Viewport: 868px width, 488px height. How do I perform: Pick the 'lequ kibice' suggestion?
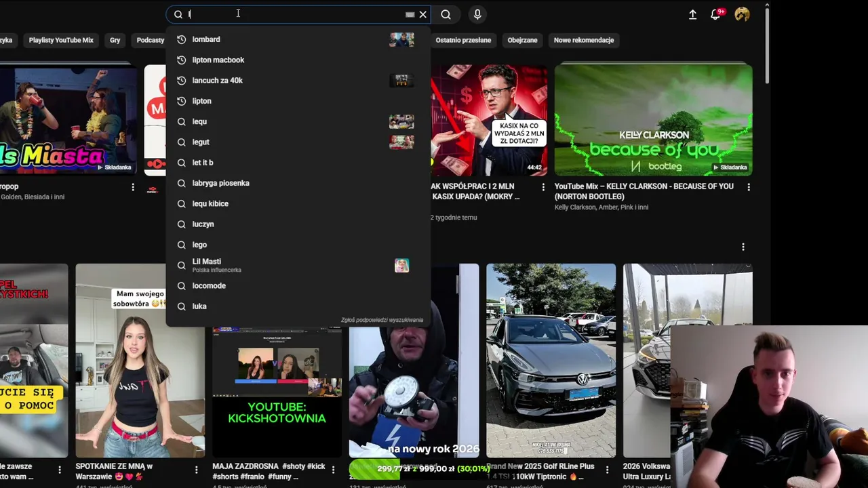click(x=298, y=203)
